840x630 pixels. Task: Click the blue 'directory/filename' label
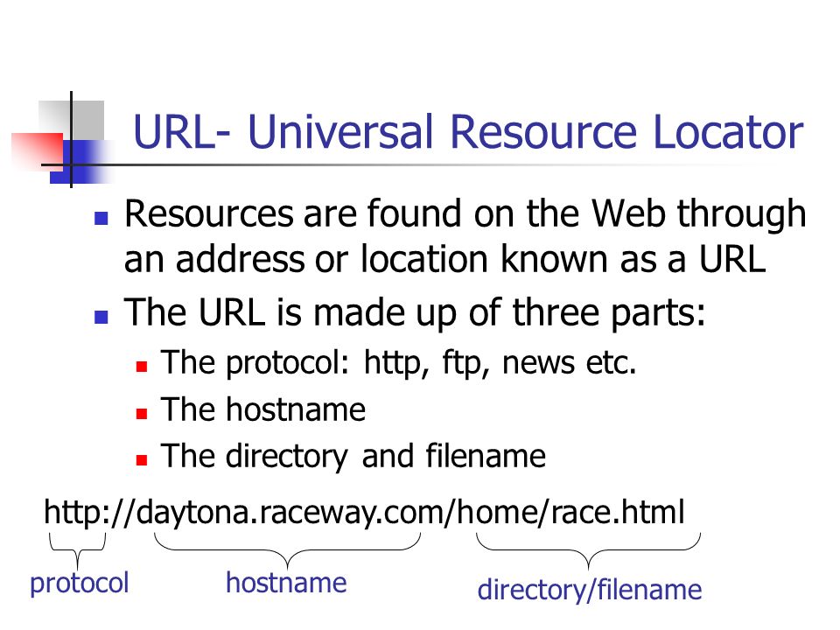[x=590, y=591]
